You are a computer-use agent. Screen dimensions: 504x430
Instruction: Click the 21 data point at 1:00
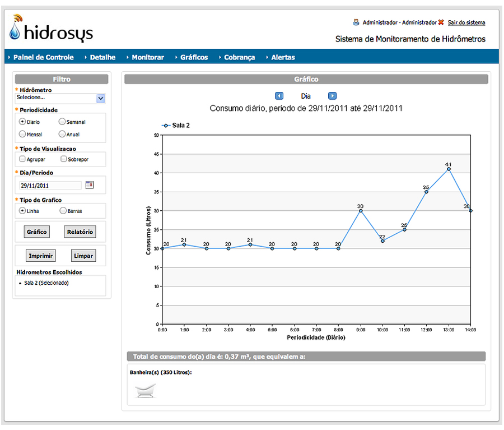pos(184,244)
